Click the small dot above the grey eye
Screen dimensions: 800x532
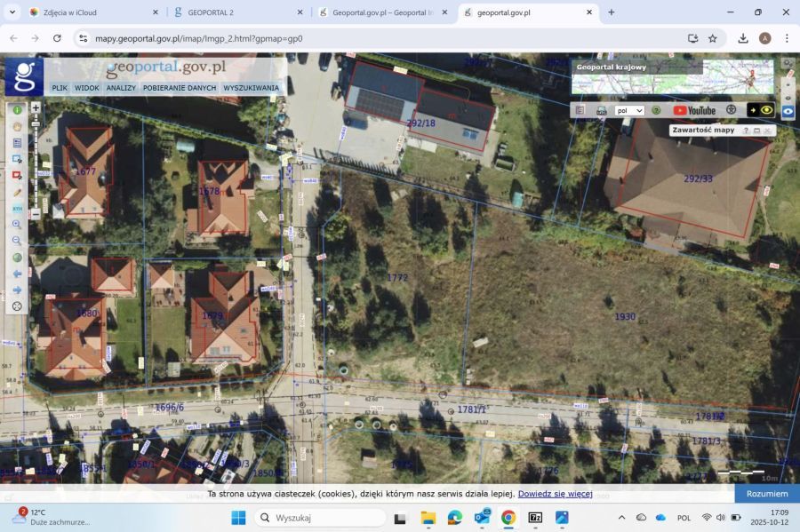(788, 84)
